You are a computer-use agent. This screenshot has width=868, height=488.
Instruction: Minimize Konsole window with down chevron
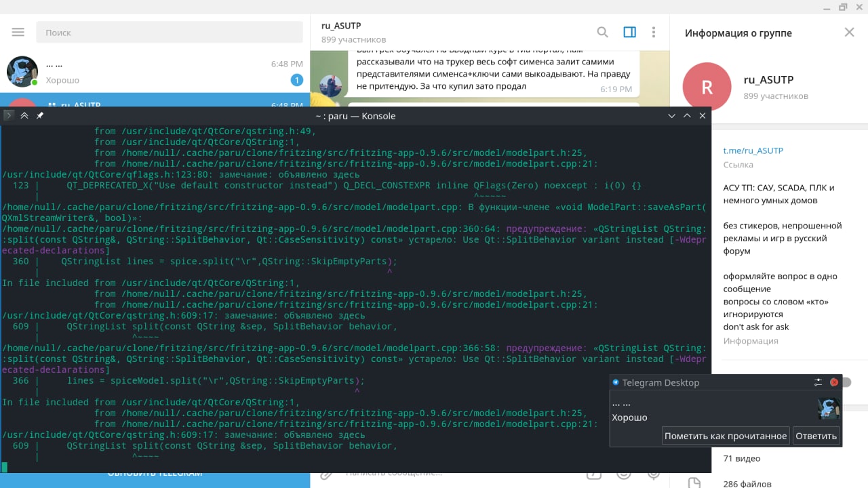click(x=671, y=116)
